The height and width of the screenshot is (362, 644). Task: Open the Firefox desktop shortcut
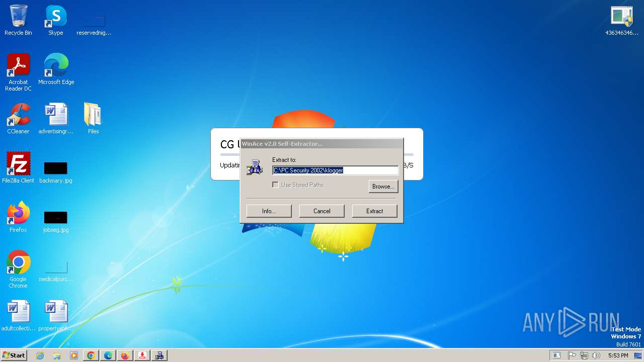(x=18, y=217)
